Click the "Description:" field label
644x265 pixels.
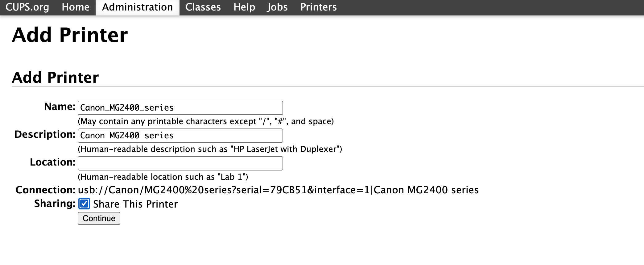(x=45, y=134)
